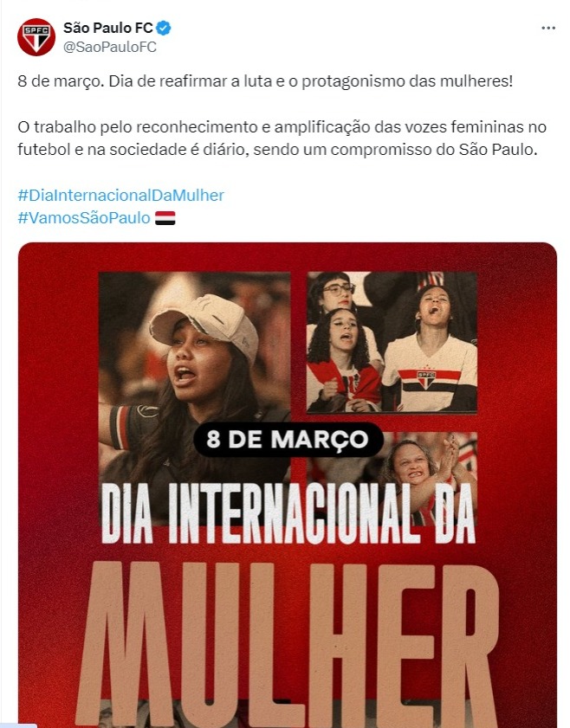Open the #VamosSãoPaulo hashtag
Screen dimensions: 570x728
[84, 217]
